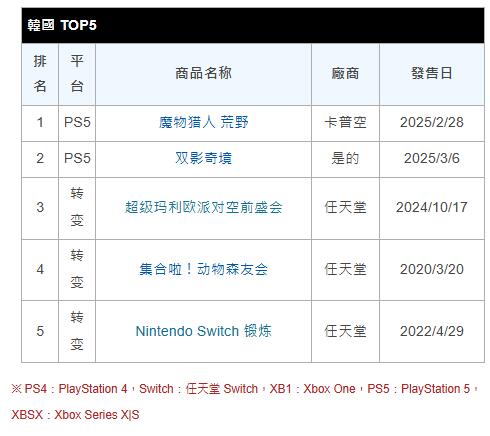This screenshot has height=436, width=490.
Task: Click the 發售日 column header
Action: tap(432, 73)
